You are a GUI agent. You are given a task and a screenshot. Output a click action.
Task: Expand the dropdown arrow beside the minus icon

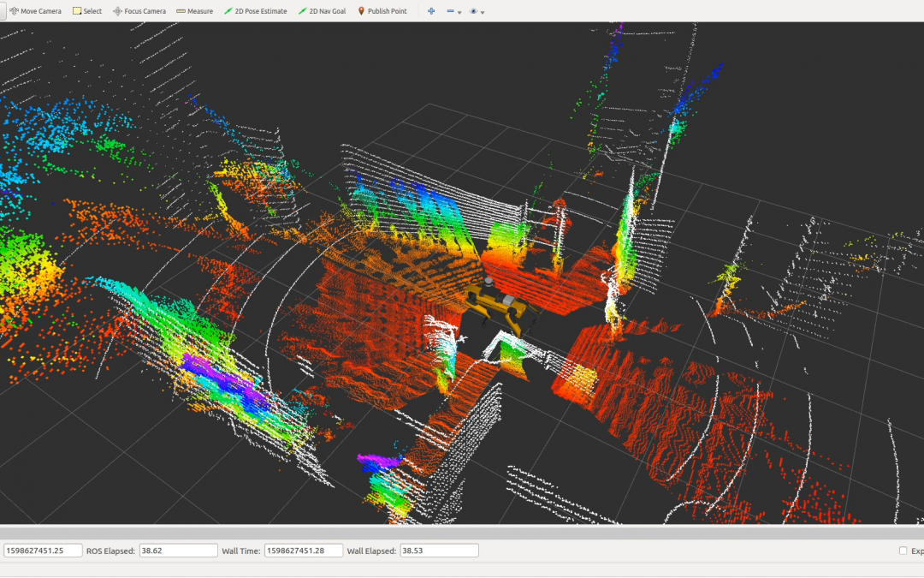460,13
